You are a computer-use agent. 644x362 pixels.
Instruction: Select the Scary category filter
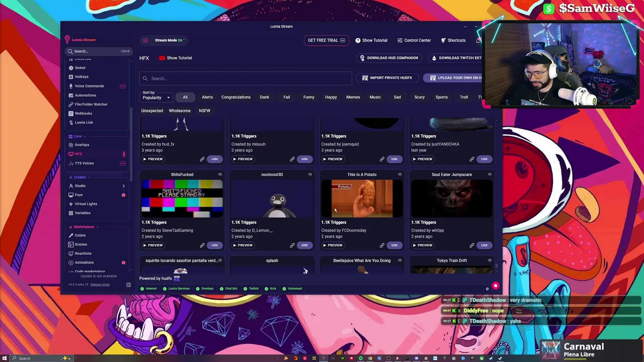(419, 97)
